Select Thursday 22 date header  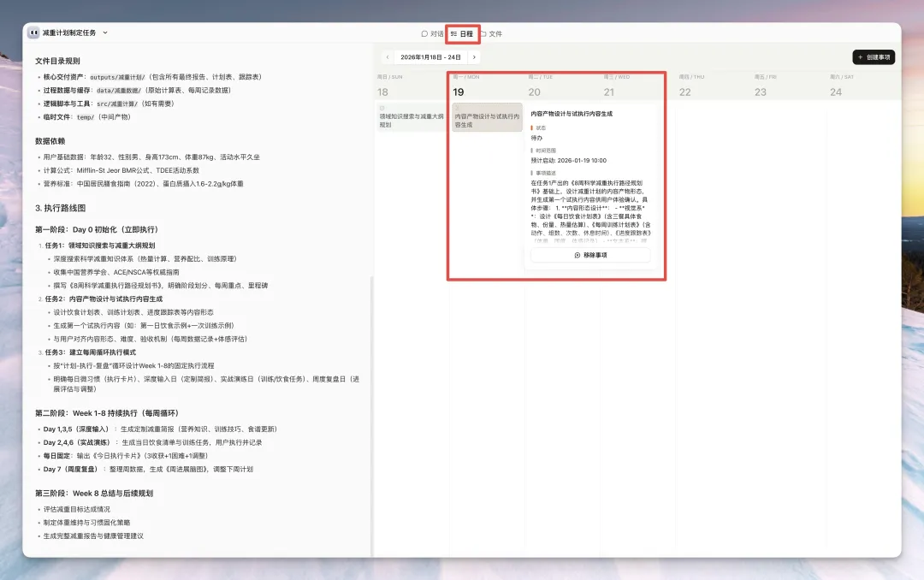pyautogui.click(x=684, y=92)
